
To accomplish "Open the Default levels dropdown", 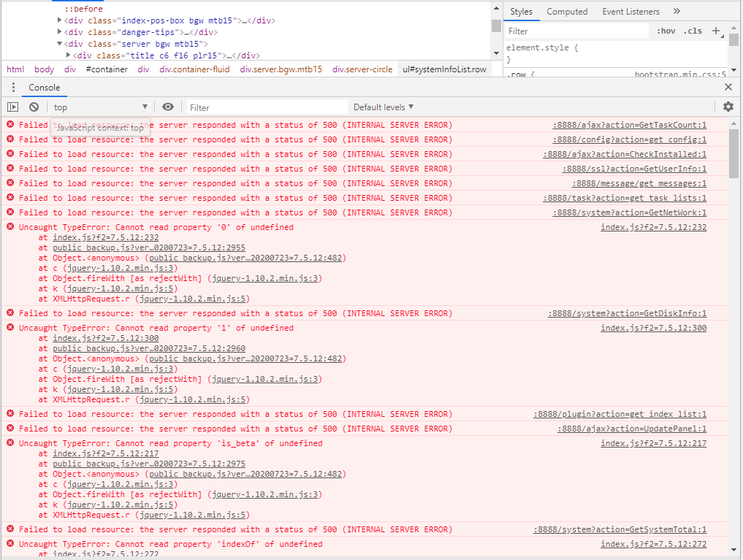I will 384,107.
